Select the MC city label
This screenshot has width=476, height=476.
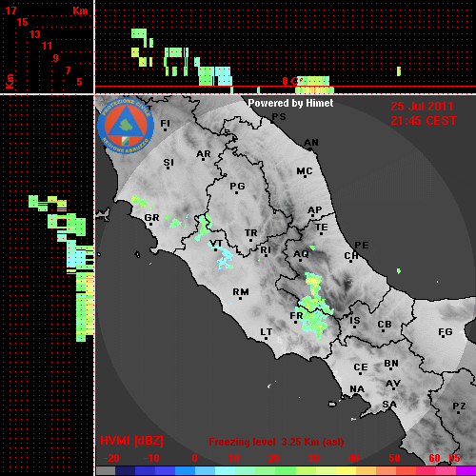click(305, 171)
